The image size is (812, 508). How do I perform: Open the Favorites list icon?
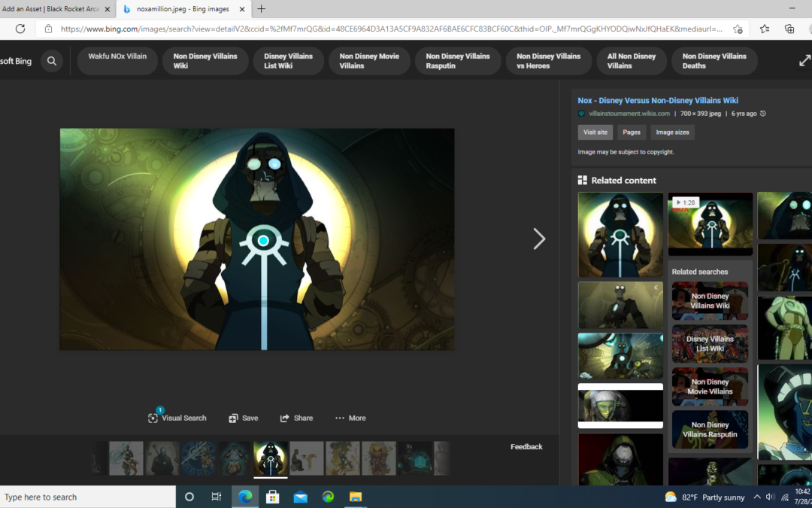(765, 29)
